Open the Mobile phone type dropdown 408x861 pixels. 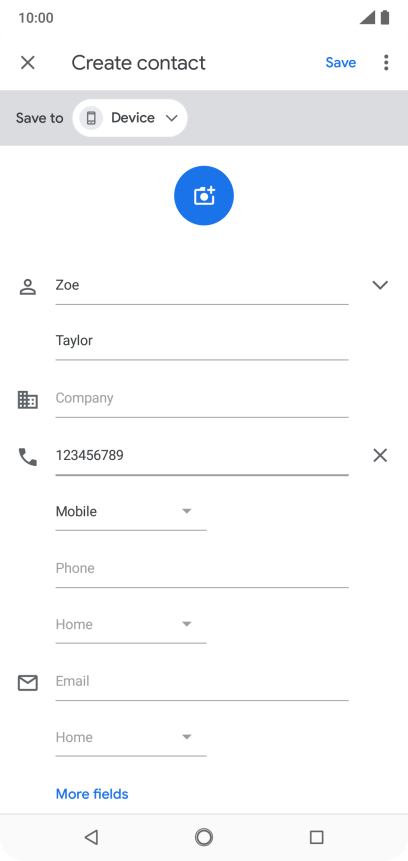[131, 512]
